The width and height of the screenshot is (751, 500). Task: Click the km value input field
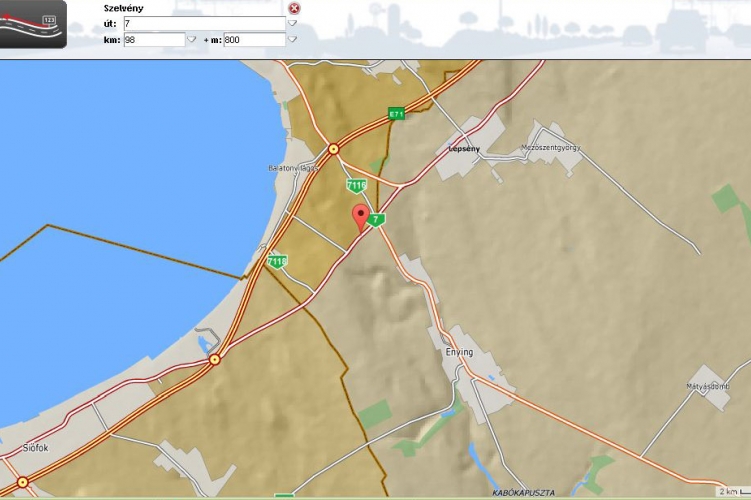tap(154, 39)
